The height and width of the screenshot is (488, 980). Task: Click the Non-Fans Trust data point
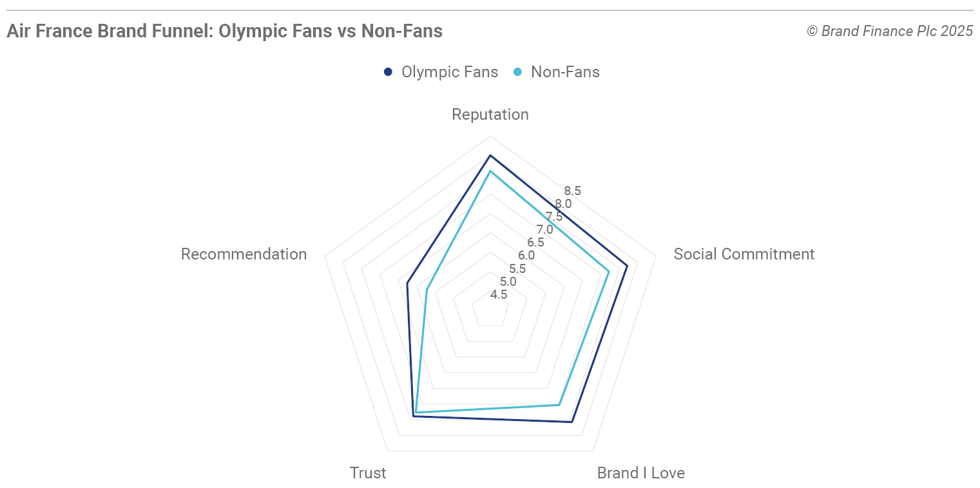[x=416, y=412]
